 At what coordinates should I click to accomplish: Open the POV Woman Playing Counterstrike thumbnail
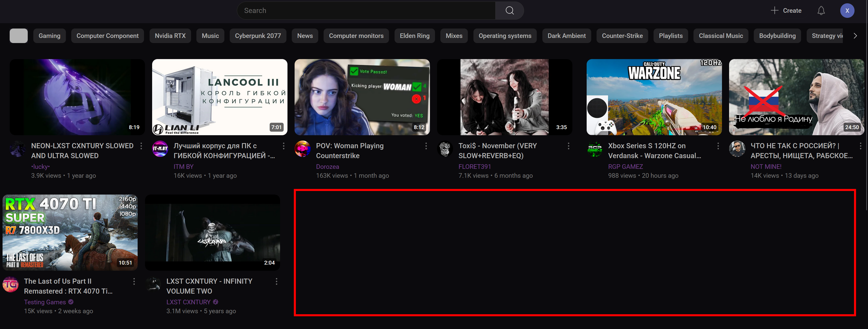tap(362, 97)
